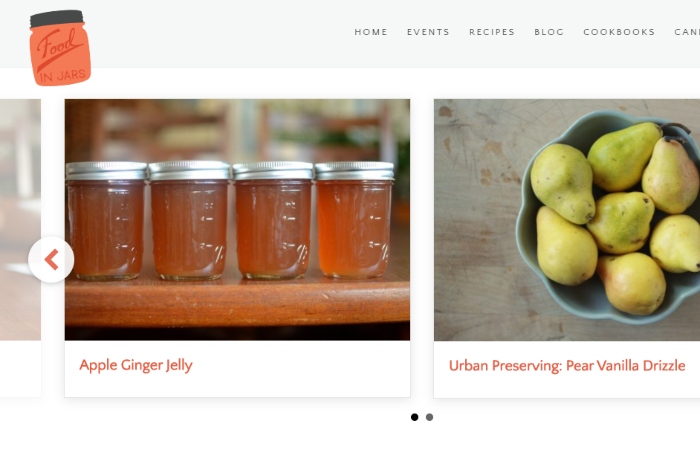Go to previous carousel slide arrow
700x467 pixels.
(x=51, y=259)
